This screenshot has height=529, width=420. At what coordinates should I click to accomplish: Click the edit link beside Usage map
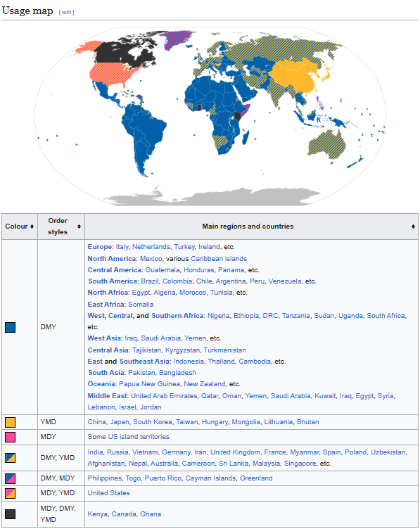tap(66, 12)
